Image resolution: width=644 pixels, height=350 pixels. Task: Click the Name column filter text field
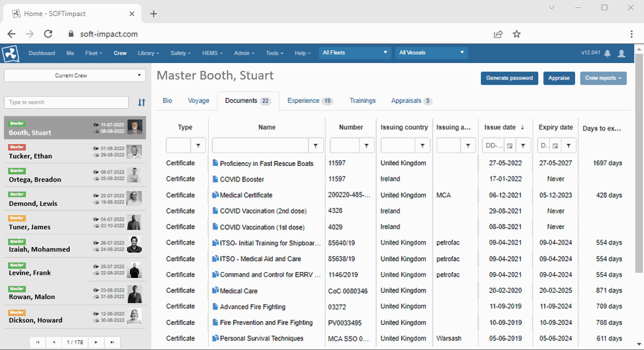tap(260, 145)
